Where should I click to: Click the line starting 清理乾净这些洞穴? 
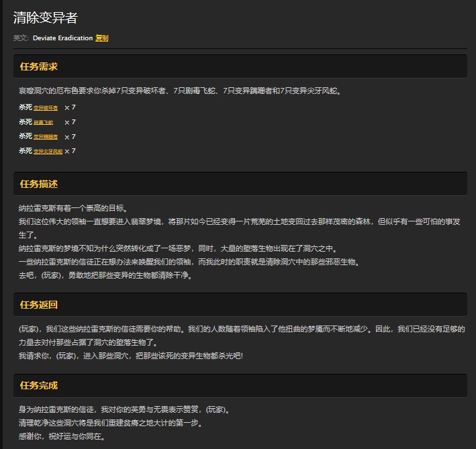coord(110,423)
